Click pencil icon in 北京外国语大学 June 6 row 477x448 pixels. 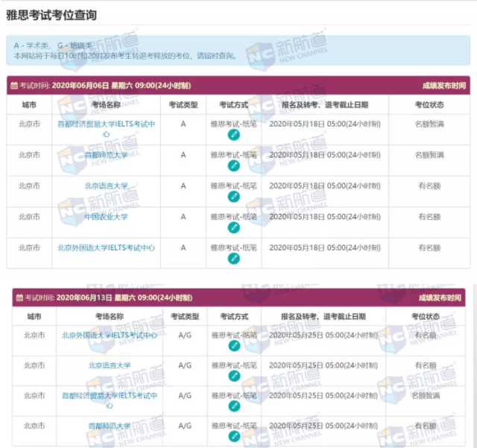pos(233,259)
